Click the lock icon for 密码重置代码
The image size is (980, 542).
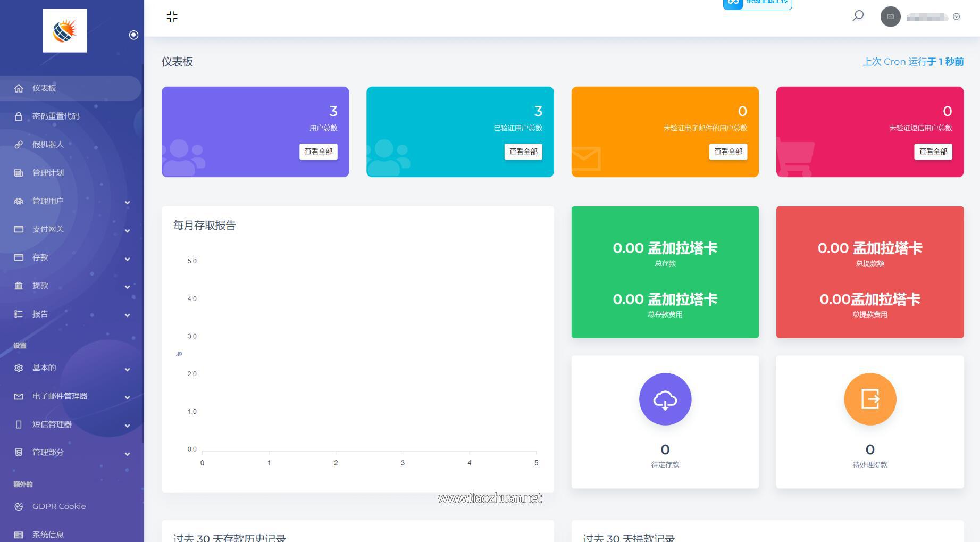click(x=19, y=116)
